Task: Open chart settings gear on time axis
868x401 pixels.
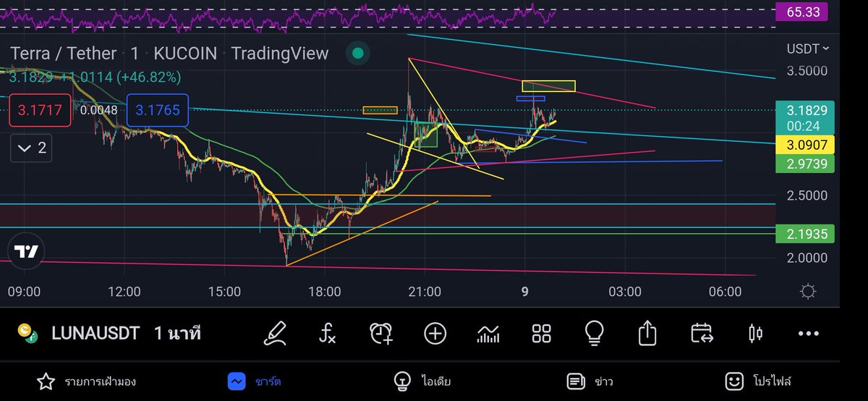Action: (x=808, y=292)
